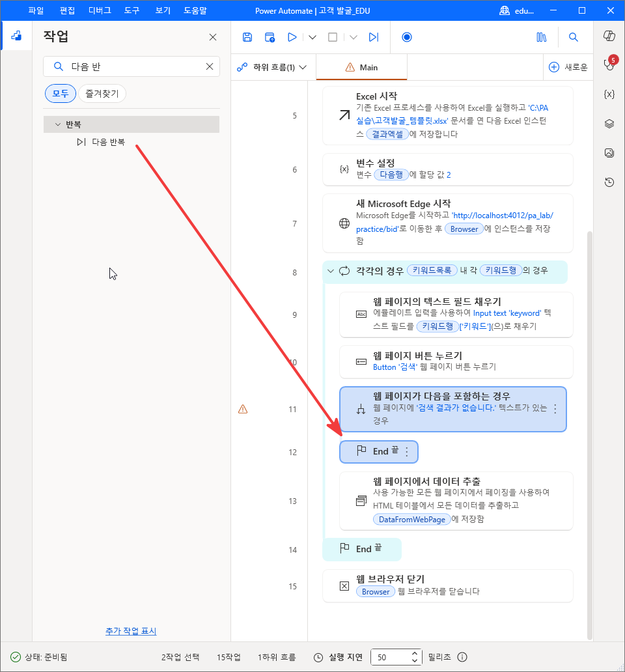Click the 키워드목록 variable chip
This screenshot has width=625, height=672.
coord(432,270)
